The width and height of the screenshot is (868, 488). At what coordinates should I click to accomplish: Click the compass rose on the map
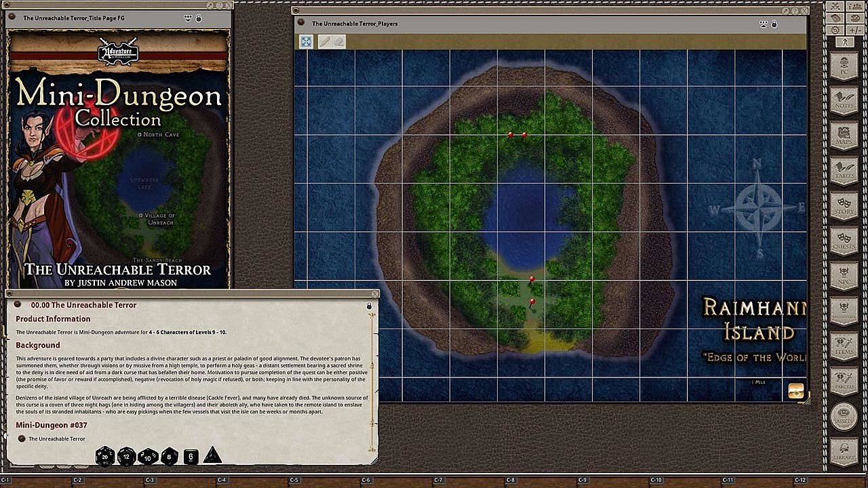pos(759,208)
